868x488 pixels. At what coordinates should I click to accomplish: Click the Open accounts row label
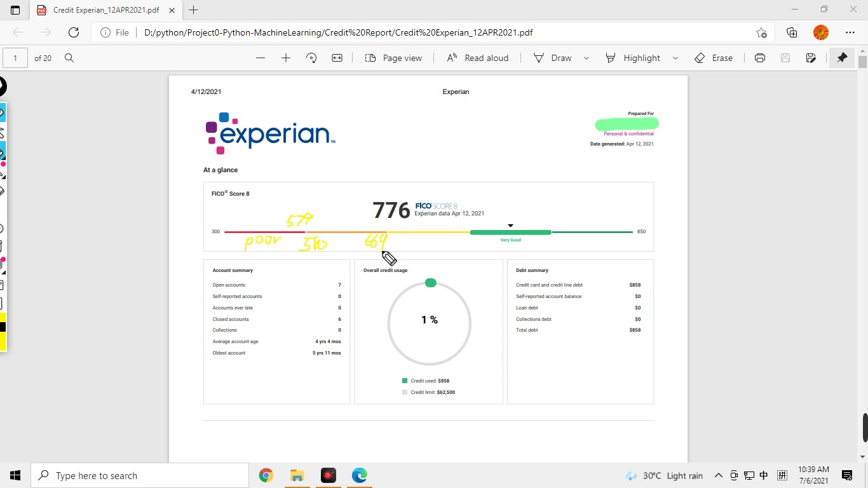click(x=229, y=285)
